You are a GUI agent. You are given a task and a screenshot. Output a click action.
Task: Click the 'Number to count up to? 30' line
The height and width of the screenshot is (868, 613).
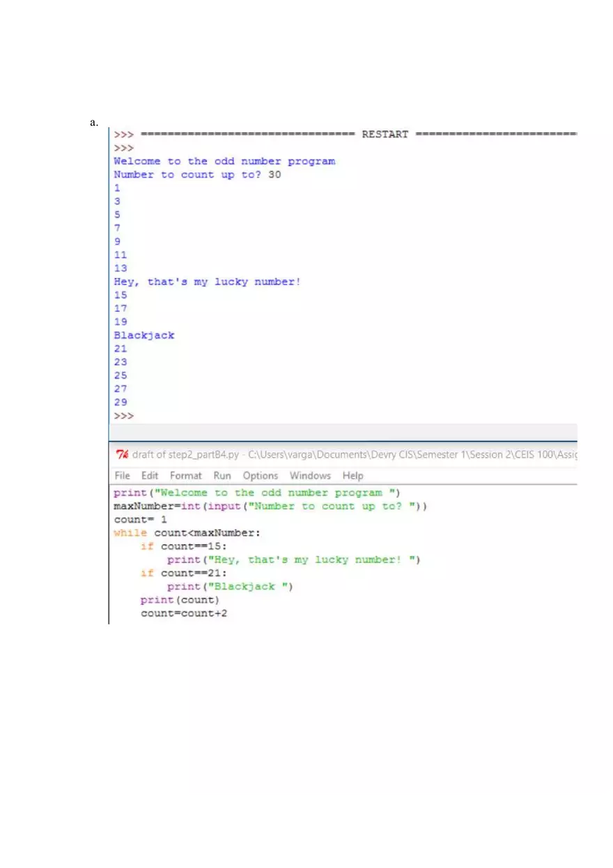(x=198, y=175)
